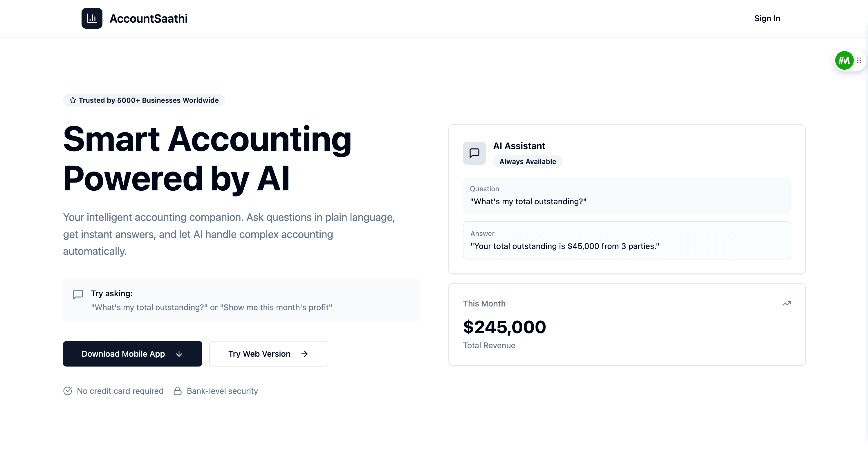Click the AI Assistant chat bubble icon

point(474,153)
